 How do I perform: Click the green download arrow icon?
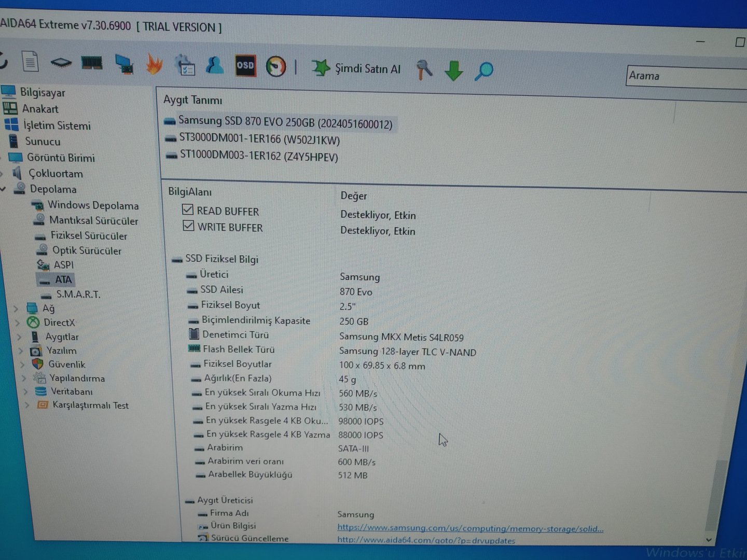(x=453, y=70)
